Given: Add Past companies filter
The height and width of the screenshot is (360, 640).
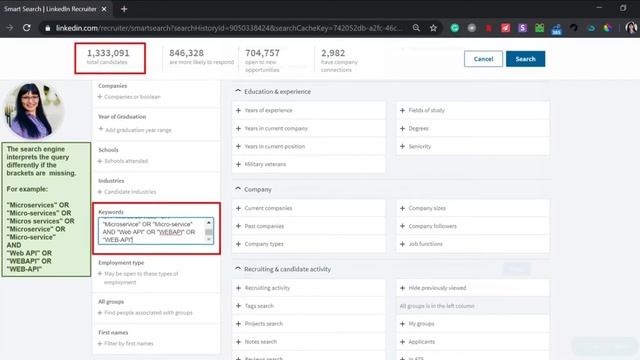Looking at the screenshot, I should click(x=309, y=226).
